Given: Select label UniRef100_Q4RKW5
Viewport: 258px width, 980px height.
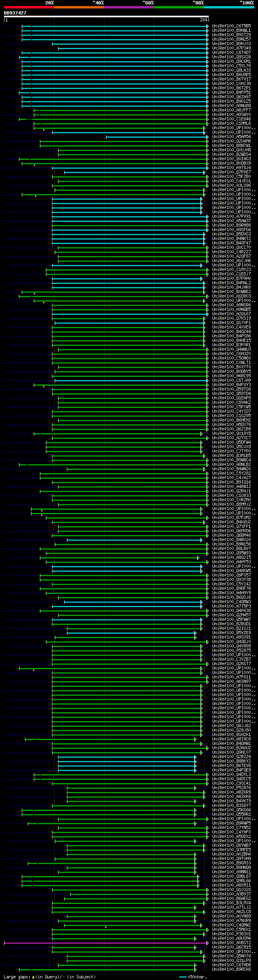Looking at the screenshot, I should click(x=231, y=571).
